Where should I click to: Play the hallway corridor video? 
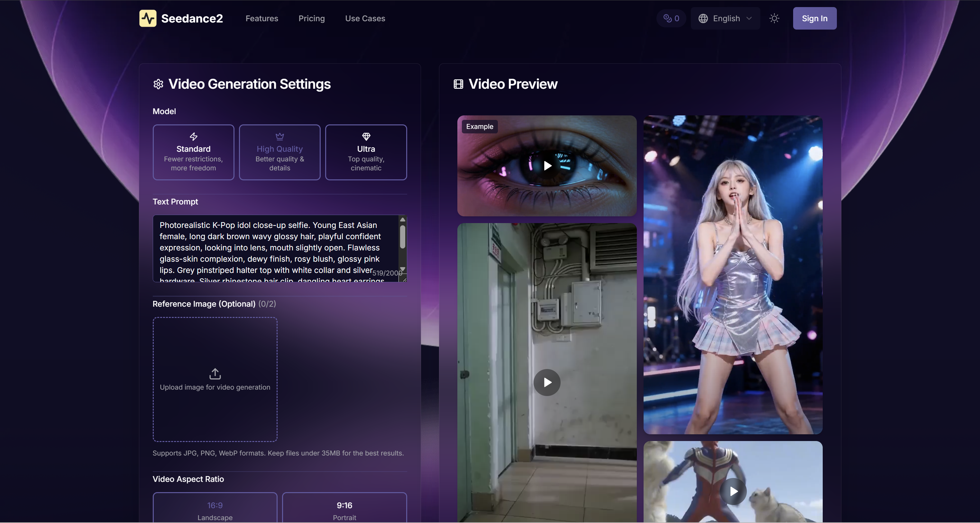click(x=547, y=383)
